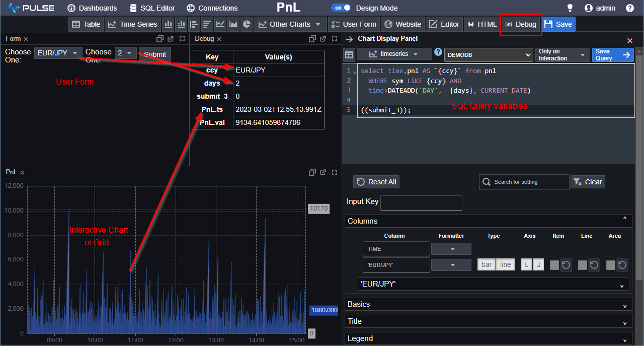The image size is (644, 346).
Task: Close the Debug tab
Action: point(219,39)
